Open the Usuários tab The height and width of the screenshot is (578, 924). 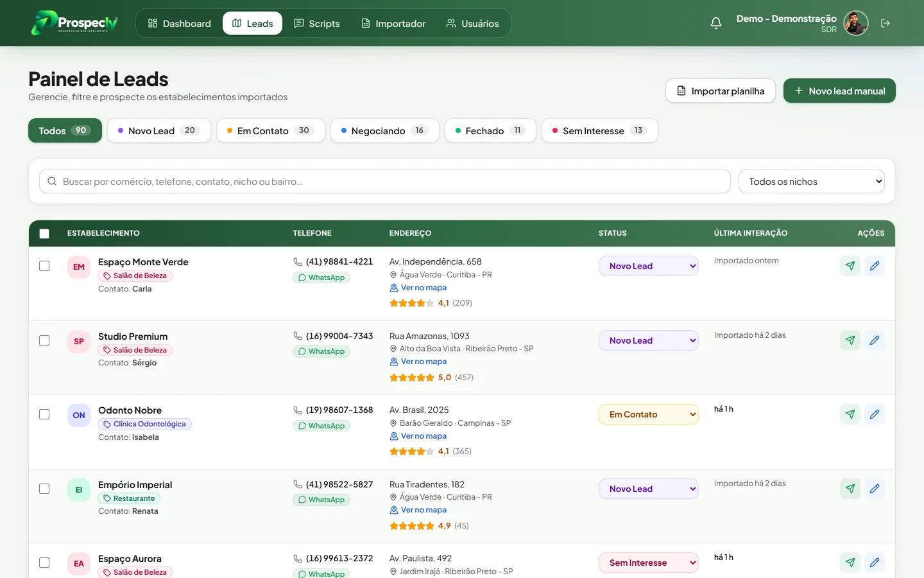coord(472,23)
